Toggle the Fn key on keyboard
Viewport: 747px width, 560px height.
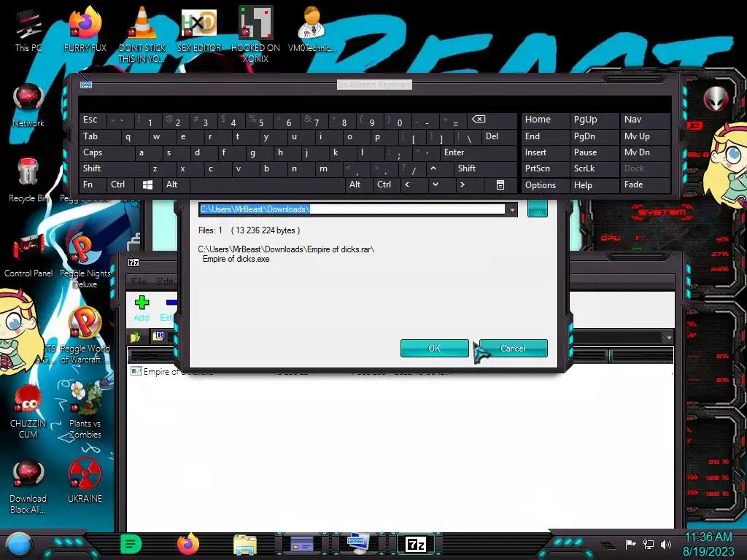click(93, 184)
